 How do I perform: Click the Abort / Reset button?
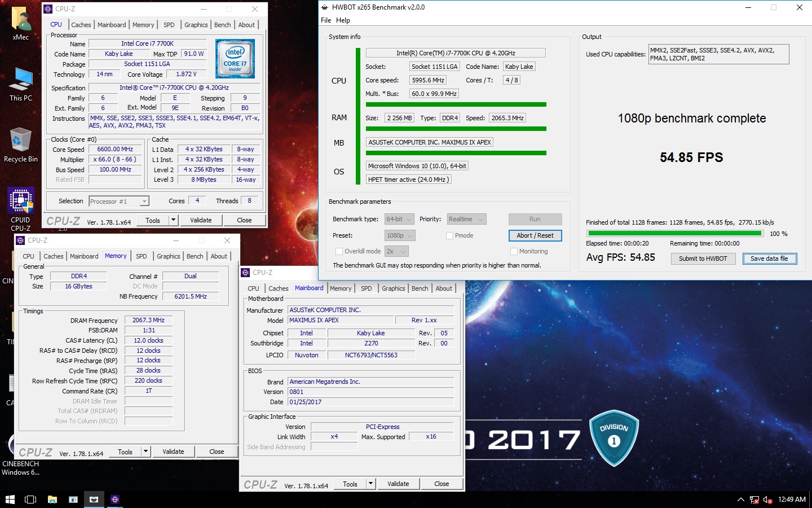point(535,235)
